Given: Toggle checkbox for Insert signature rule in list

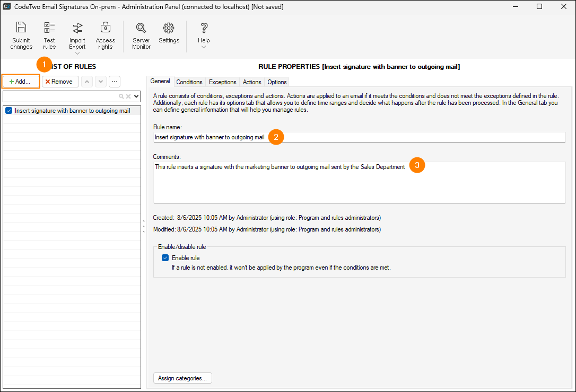Looking at the screenshot, I should pyautogui.click(x=9, y=111).
